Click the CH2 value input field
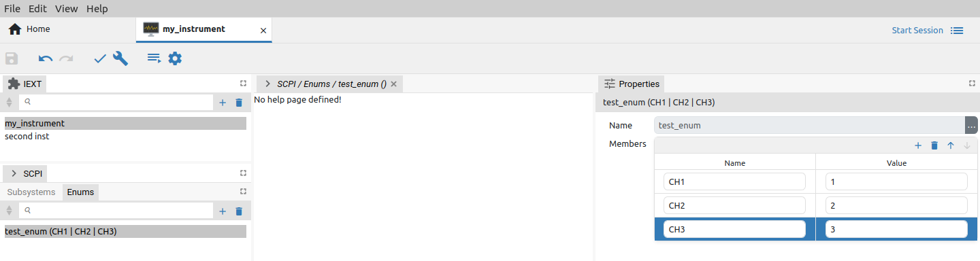 click(896, 205)
